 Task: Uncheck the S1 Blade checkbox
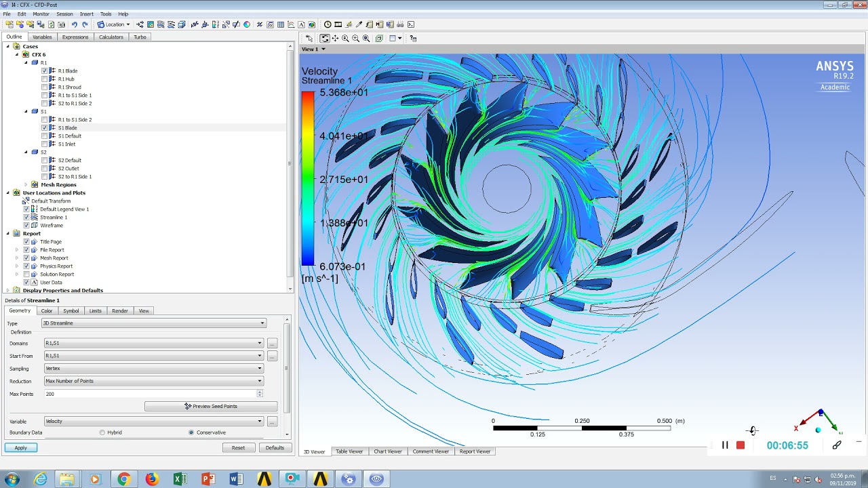[x=45, y=127]
